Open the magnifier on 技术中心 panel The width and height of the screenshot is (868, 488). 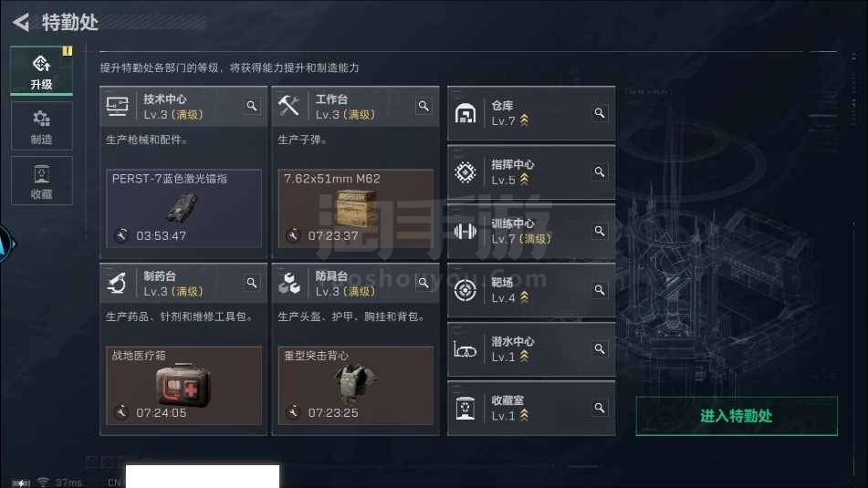click(252, 106)
